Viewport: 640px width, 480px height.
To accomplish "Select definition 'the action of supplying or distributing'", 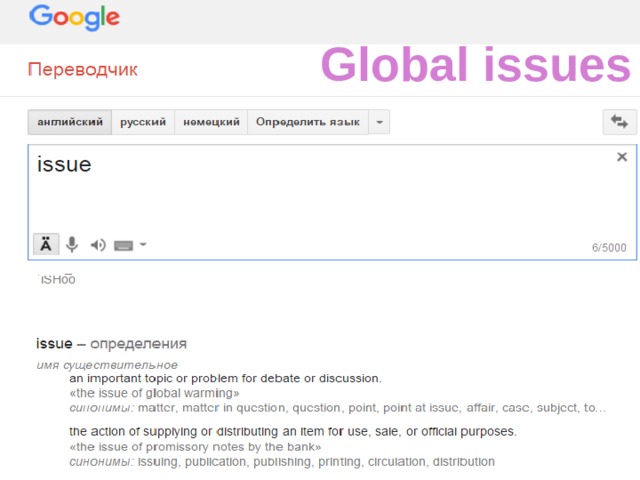I will tap(293, 431).
